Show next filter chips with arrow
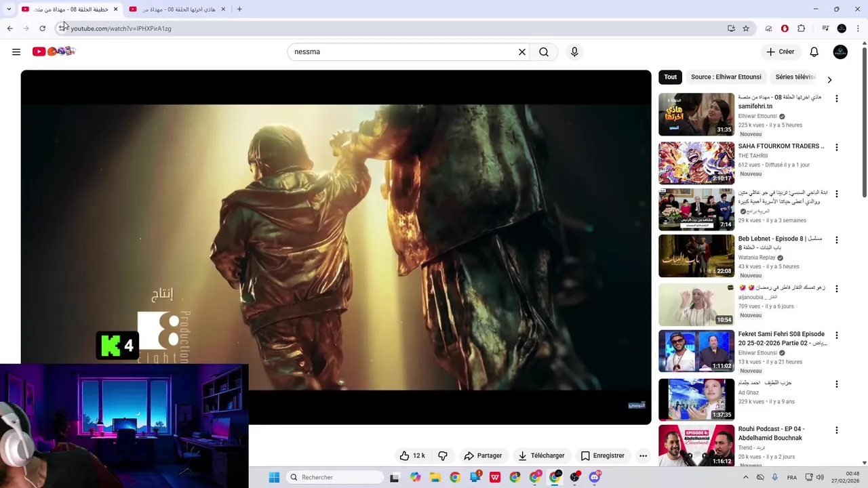868x488 pixels. pos(829,79)
